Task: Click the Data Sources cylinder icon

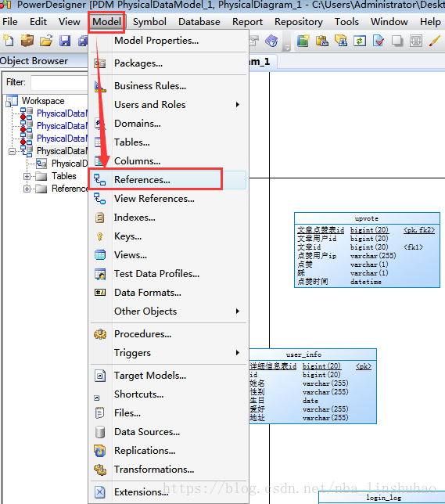Action: click(x=100, y=432)
